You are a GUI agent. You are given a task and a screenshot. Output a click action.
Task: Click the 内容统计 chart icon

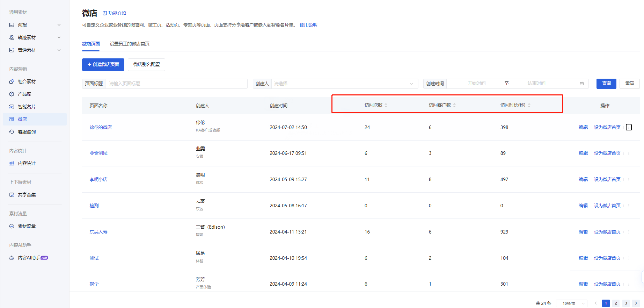pyautogui.click(x=12, y=163)
